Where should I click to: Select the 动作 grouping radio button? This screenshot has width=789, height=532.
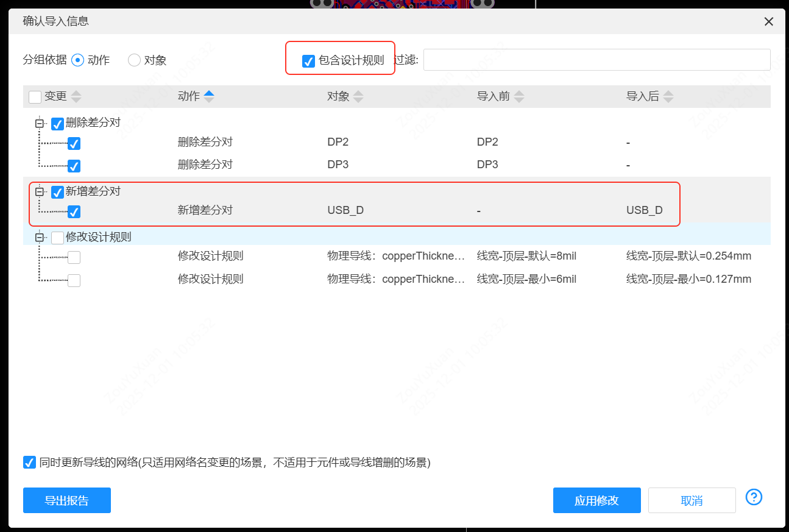[77, 60]
